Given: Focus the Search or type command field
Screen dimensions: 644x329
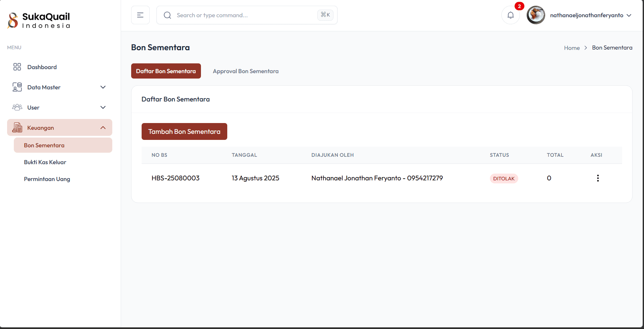Looking at the screenshot, I should click(247, 15).
